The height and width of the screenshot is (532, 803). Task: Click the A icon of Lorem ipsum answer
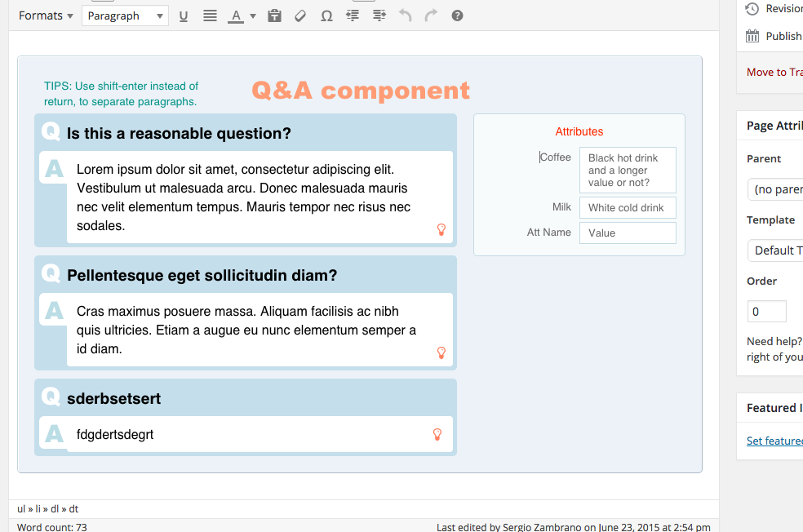(x=55, y=168)
